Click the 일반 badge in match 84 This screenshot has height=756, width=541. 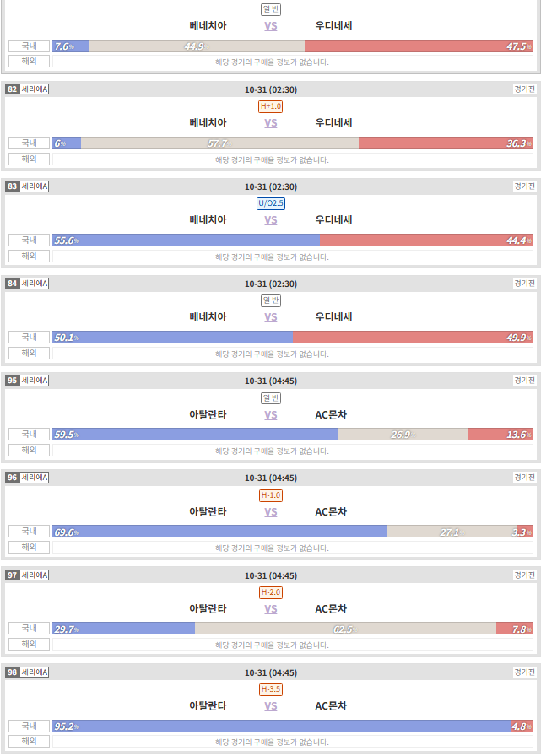pos(270,300)
